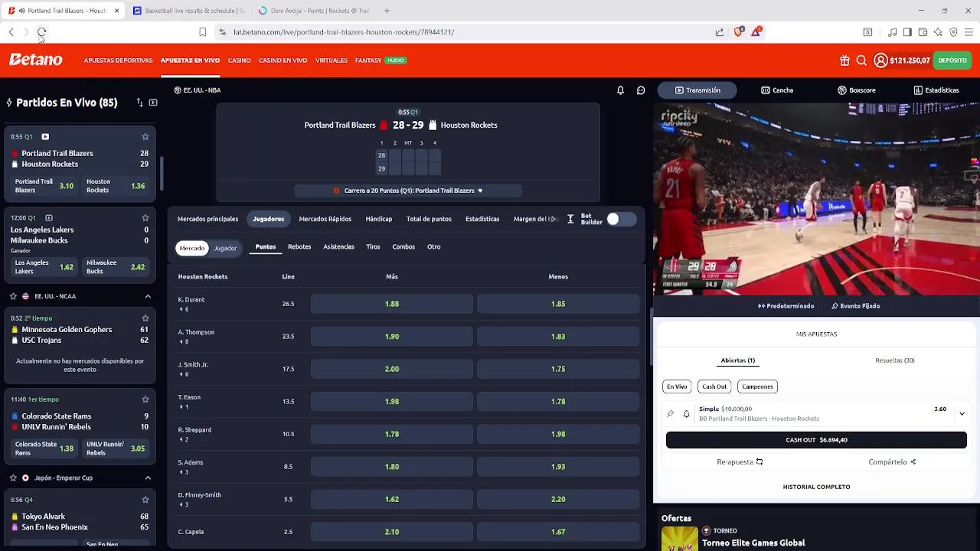Image resolution: width=980 pixels, height=551 pixels.
Task: Bet A. Thompson under 23.5 at 1.83
Action: pos(558,337)
